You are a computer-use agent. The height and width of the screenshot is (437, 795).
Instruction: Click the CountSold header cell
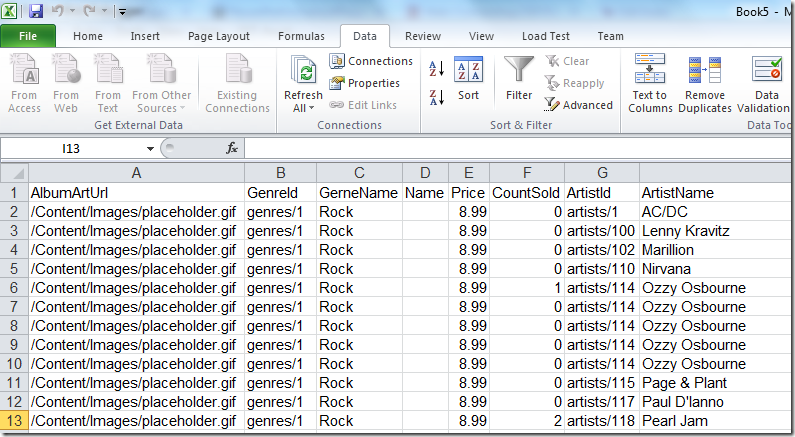(527, 193)
